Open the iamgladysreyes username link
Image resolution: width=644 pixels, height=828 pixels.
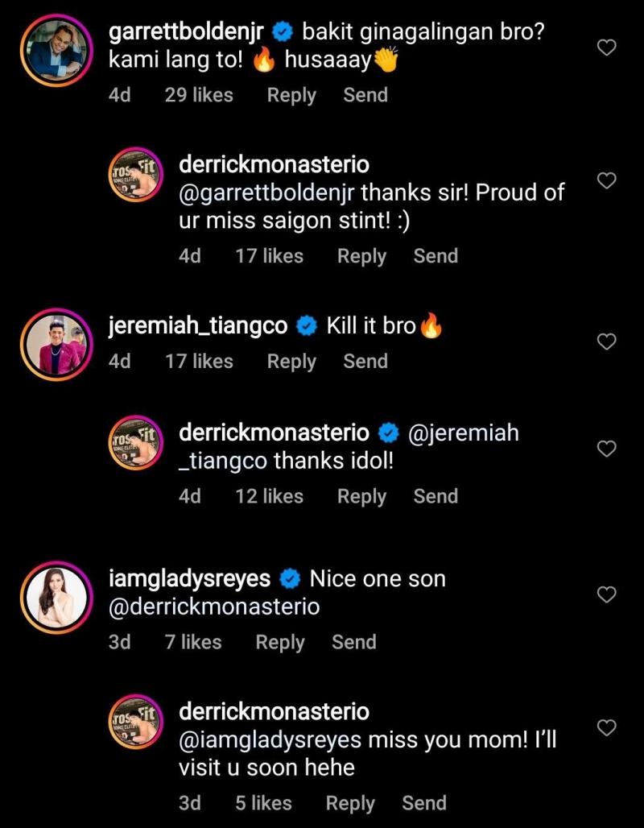pyautogui.click(x=189, y=579)
